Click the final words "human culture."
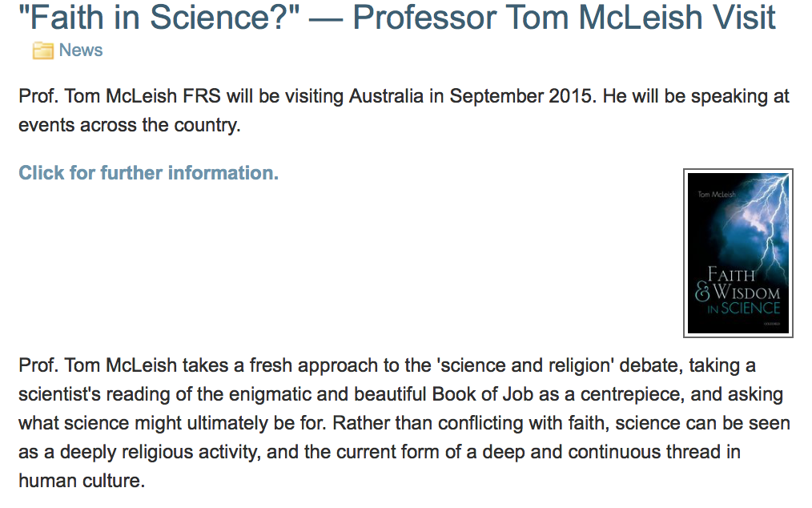Image resolution: width=812 pixels, height=508 pixels. tap(82, 482)
